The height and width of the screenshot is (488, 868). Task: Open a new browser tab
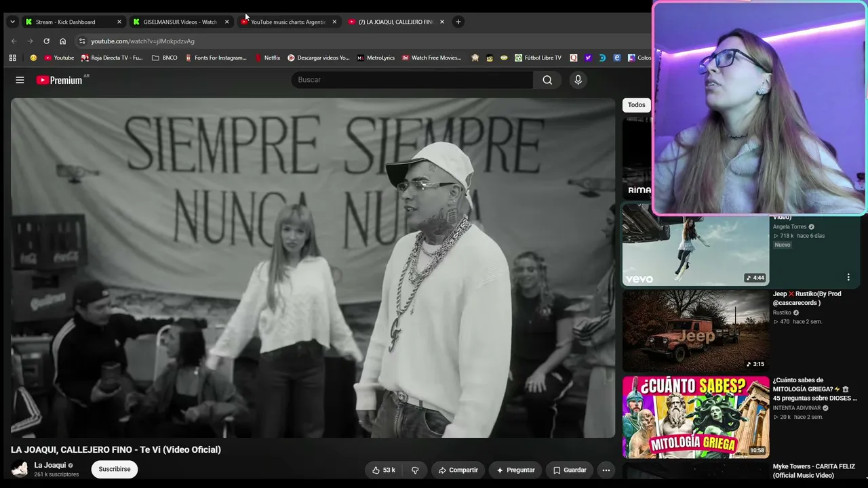point(458,22)
